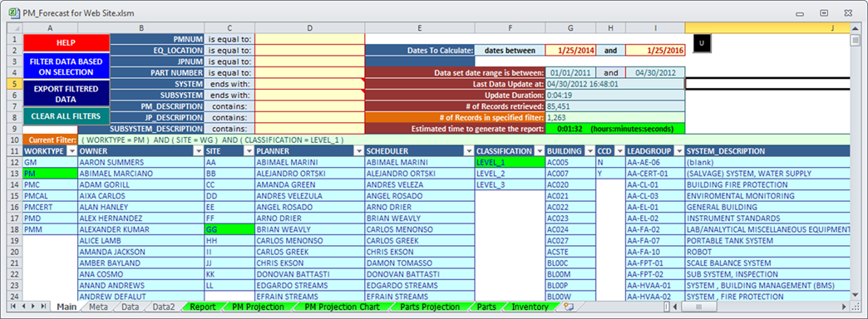Click the black U button icon

click(702, 43)
